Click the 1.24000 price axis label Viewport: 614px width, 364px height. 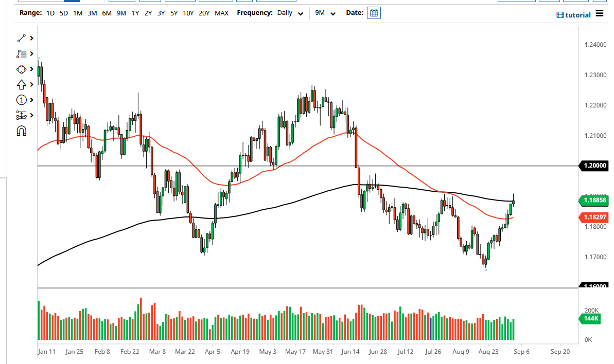coord(595,45)
